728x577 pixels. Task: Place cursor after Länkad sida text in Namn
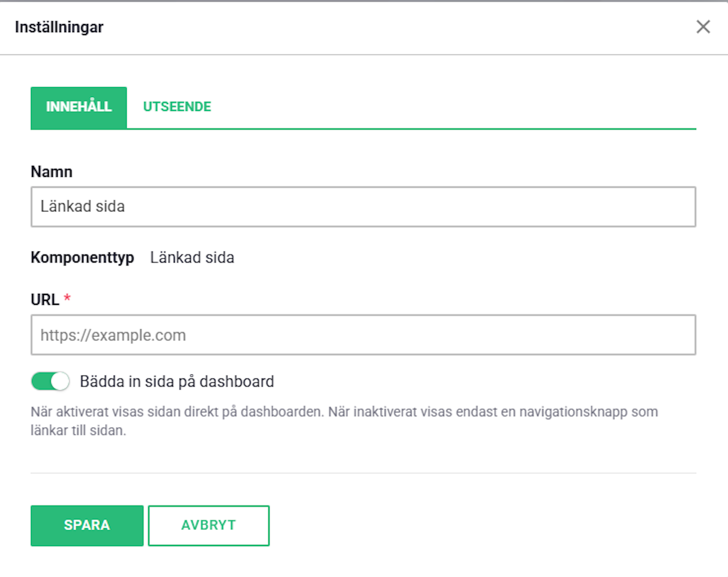pos(126,207)
